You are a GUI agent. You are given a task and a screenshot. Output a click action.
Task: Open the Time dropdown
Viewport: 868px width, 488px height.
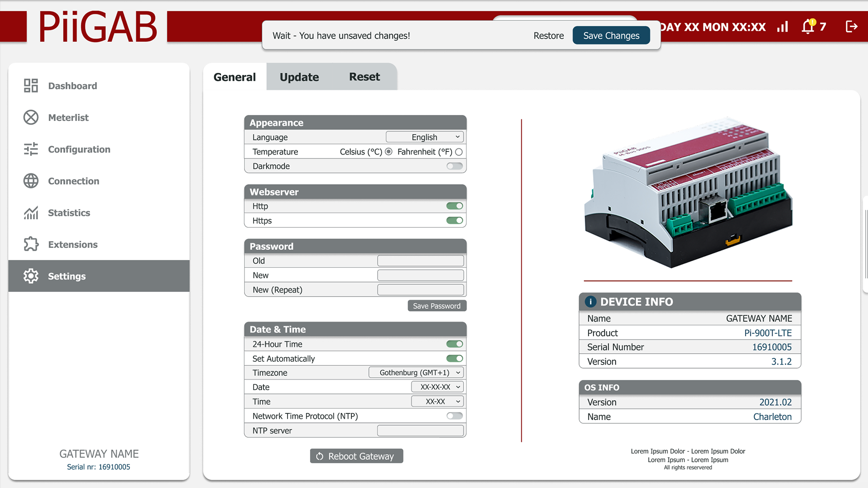[437, 401]
